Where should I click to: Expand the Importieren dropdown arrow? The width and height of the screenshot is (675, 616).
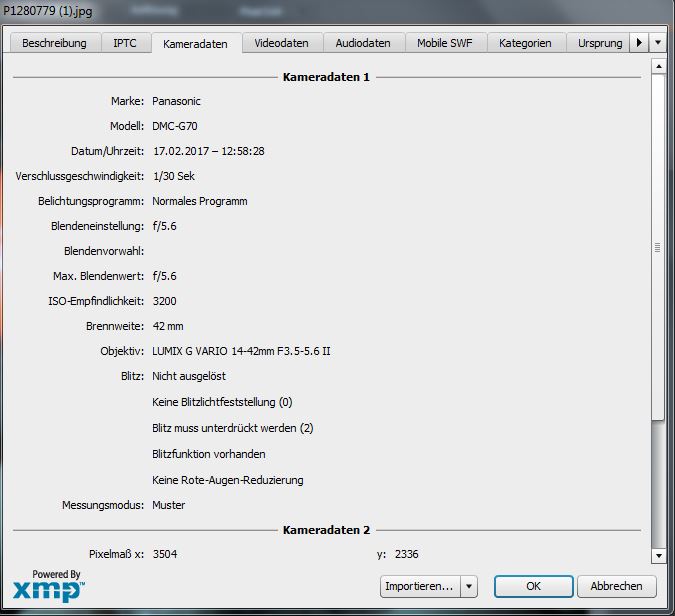469,586
